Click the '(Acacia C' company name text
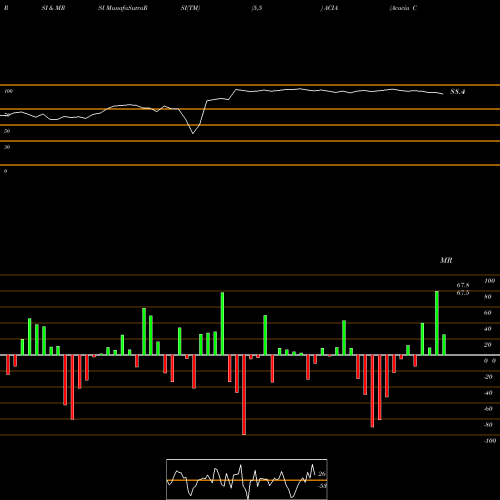The width and height of the screenshot is (500, 500). click(403, 8)
